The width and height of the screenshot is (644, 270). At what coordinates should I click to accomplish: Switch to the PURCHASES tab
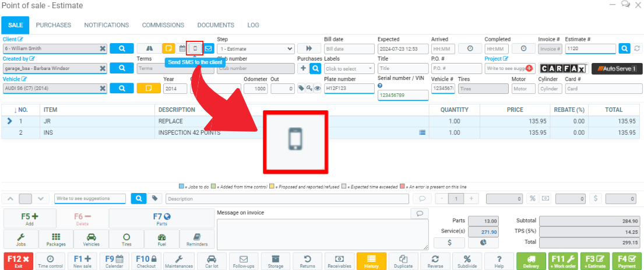pos(54,25)
